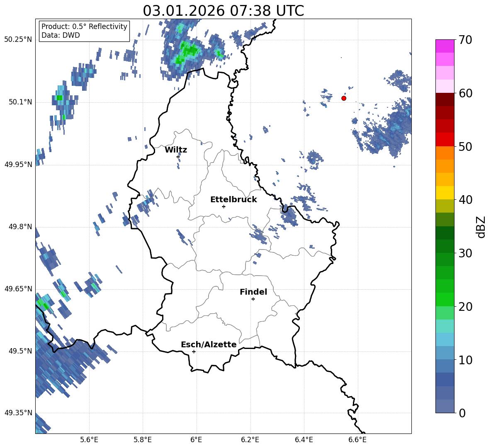Click the Ettelbruck station cross marker
Viewport: 491px width, 448px height.
(224, 206)
